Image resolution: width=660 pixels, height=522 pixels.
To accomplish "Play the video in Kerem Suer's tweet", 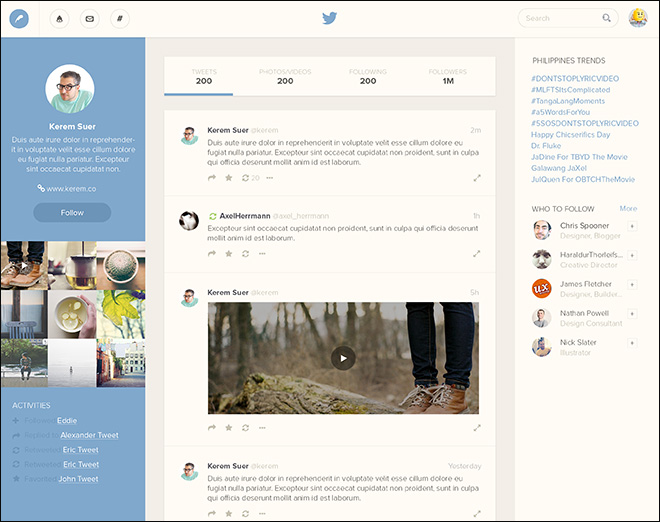I will click(343, 358).
